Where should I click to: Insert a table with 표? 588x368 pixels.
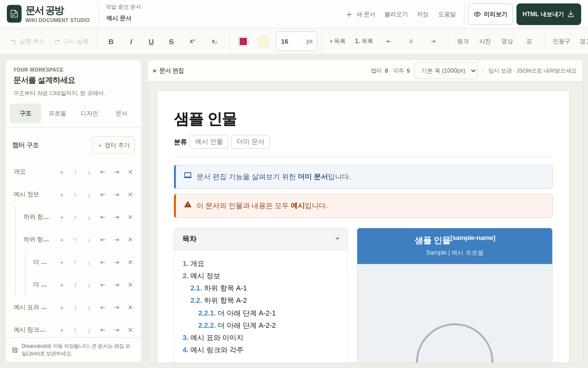(529, 41)
